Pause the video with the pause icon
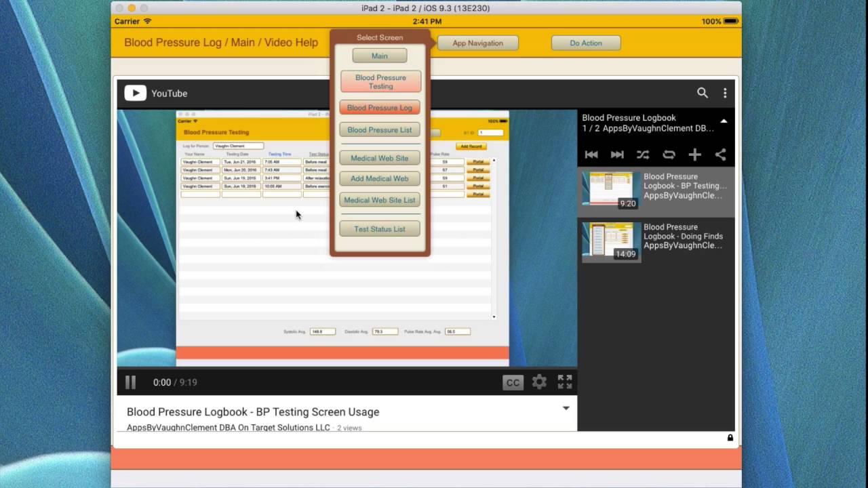 tap(130, 382)
